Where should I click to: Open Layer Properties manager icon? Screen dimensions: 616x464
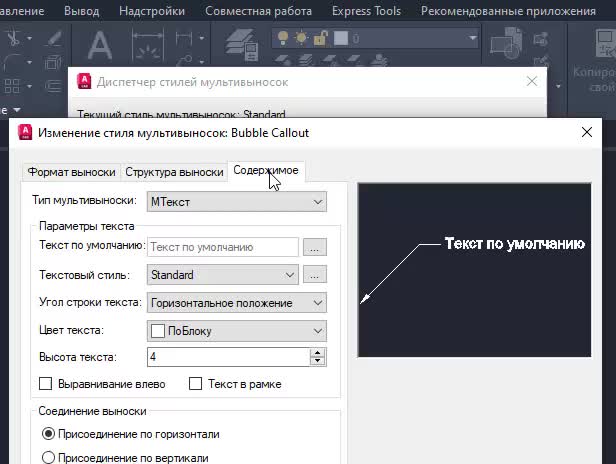pos(241,45)
